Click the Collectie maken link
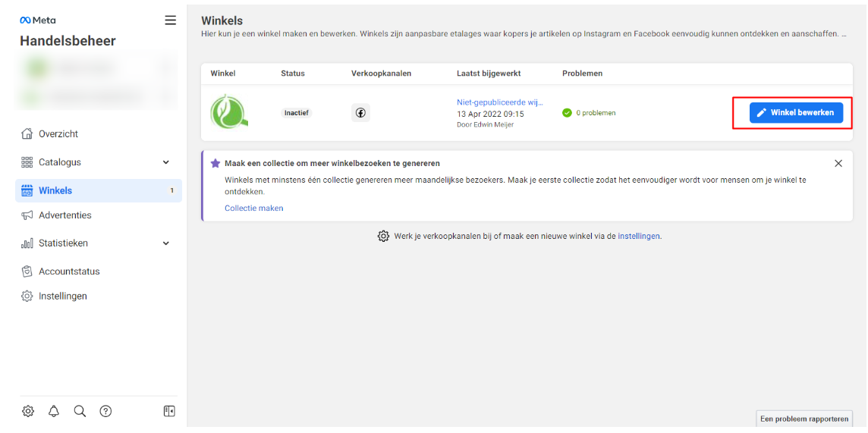868x433 pixels. (x=253, y=208)
